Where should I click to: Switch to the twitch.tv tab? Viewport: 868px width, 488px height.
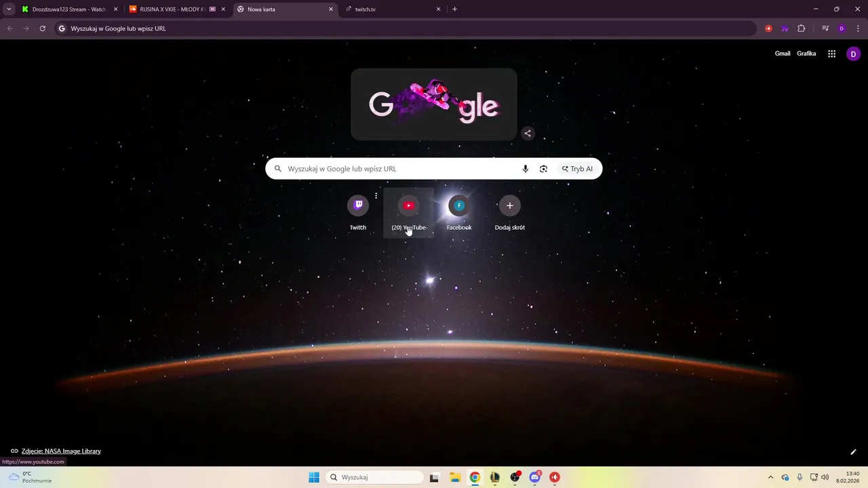393,9
